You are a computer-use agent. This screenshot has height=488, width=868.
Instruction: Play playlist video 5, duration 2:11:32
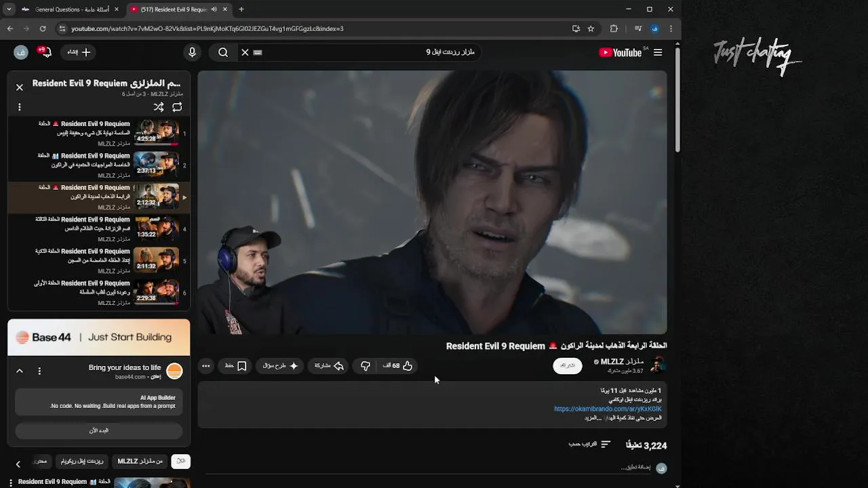tap(99, 261)
